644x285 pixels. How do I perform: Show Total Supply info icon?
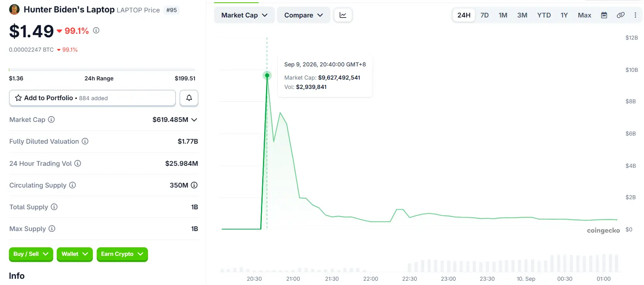(x=54, y=207)
